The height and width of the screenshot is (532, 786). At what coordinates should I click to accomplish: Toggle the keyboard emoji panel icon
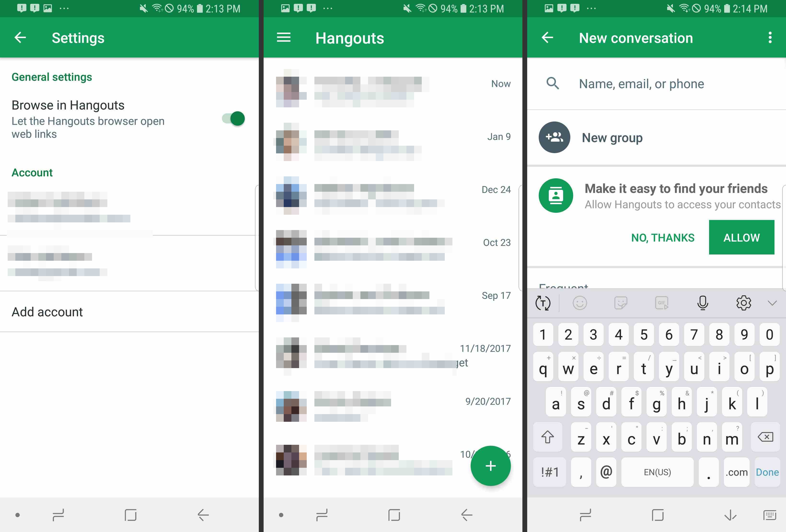[x=581, y=303]
